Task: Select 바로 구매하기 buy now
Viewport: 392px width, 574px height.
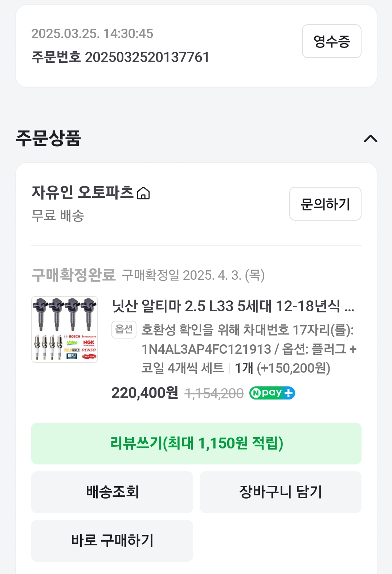Action: pyautogui.click(x=112, y=541)
